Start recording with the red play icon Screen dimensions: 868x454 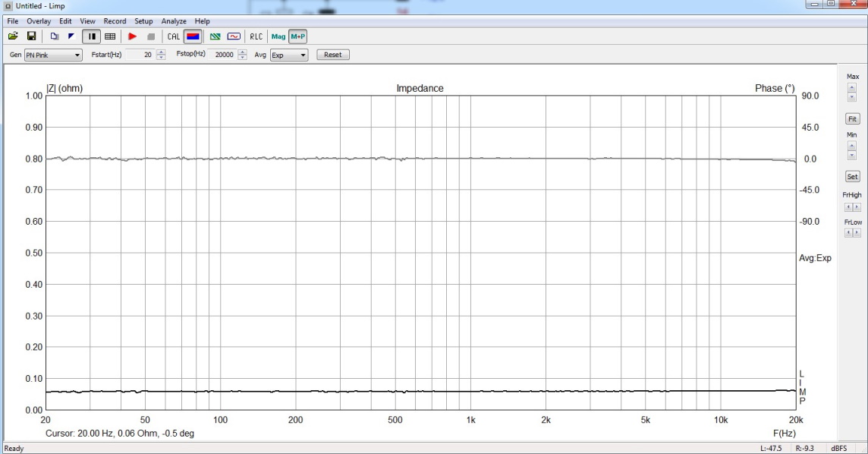(132, 36)
